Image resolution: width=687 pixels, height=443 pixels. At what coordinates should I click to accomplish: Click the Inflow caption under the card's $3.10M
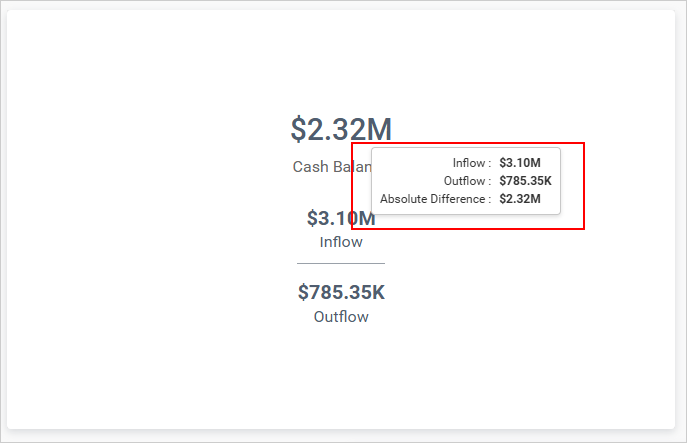point(341,242)
